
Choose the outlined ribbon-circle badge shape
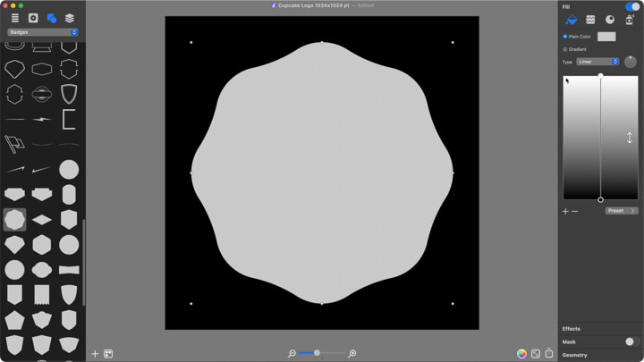point(42,94)
